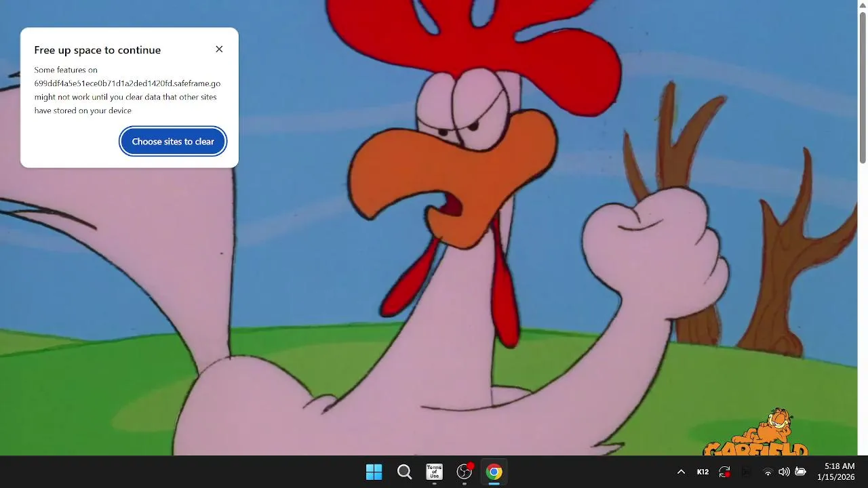Open Wi-Fi network settings icon
This screenshot has width=868, height=488.
pos(768,472)
